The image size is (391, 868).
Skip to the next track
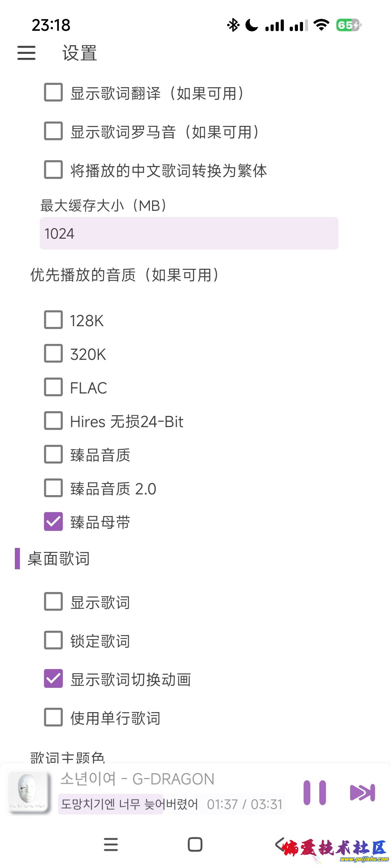[x=362, y=792]
